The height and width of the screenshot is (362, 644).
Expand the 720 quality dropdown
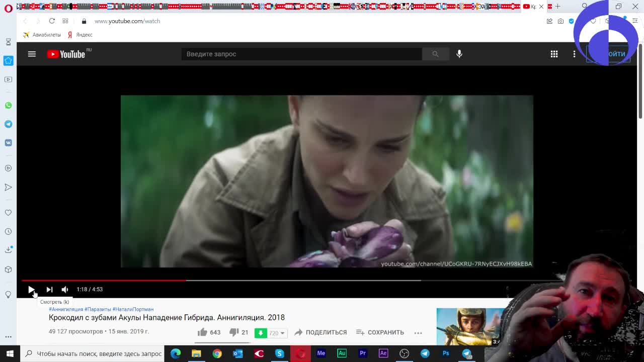coord(277,333)
